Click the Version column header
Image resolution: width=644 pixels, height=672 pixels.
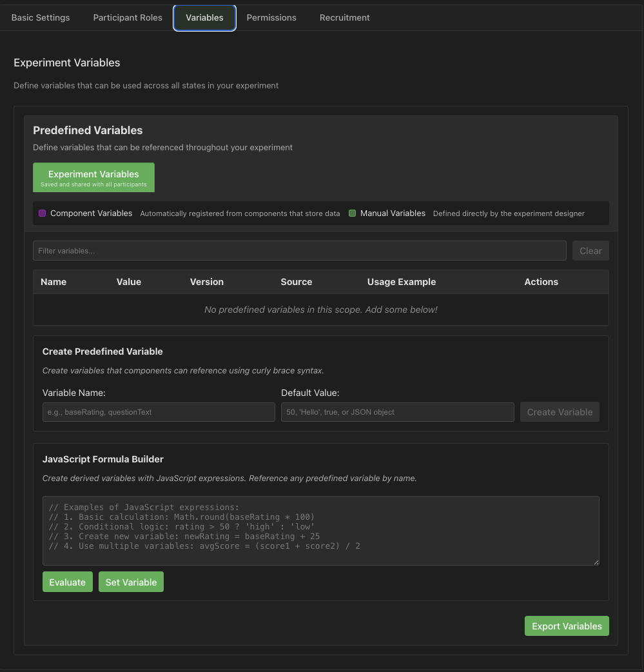pos(206,282)
